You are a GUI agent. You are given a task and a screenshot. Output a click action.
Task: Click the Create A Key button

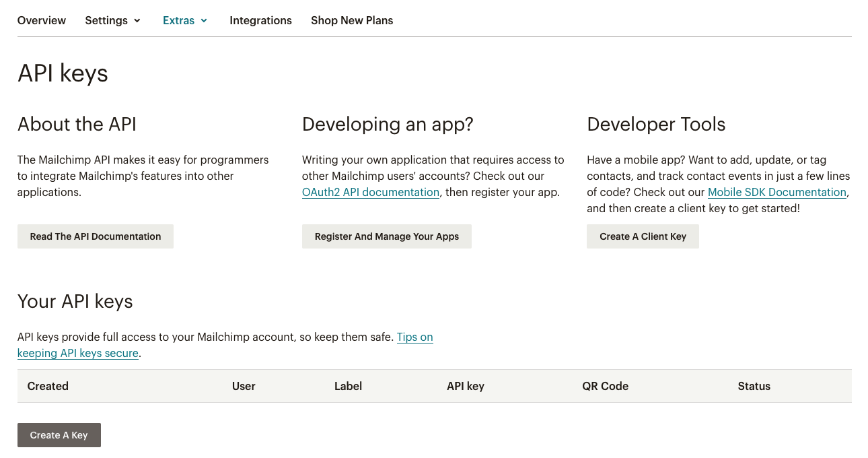pyautogui.click(x=59, y=435)
